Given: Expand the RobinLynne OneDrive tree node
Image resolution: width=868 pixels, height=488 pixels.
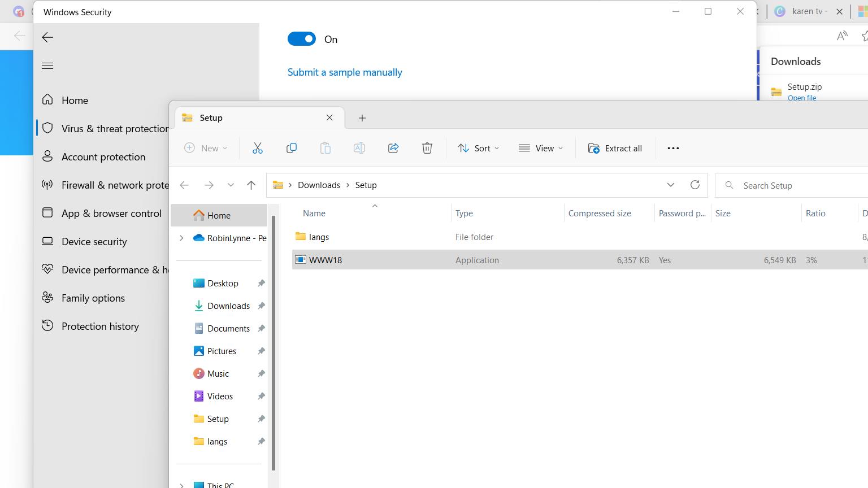Looking at the screenshot, I should pyautogui.click(x=181, y=238).
